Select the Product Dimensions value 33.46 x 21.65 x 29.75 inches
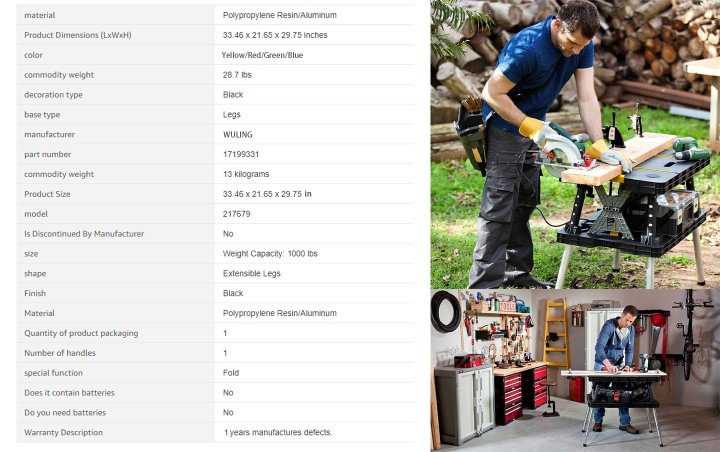Viewport: 720px width, 452px height. click(275, 35)
